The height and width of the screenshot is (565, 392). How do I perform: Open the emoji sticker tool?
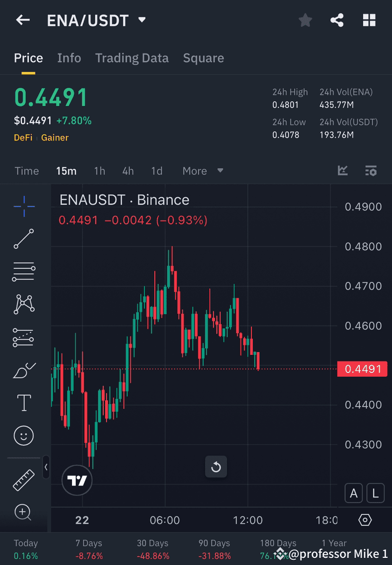click(x=24, y=435)
